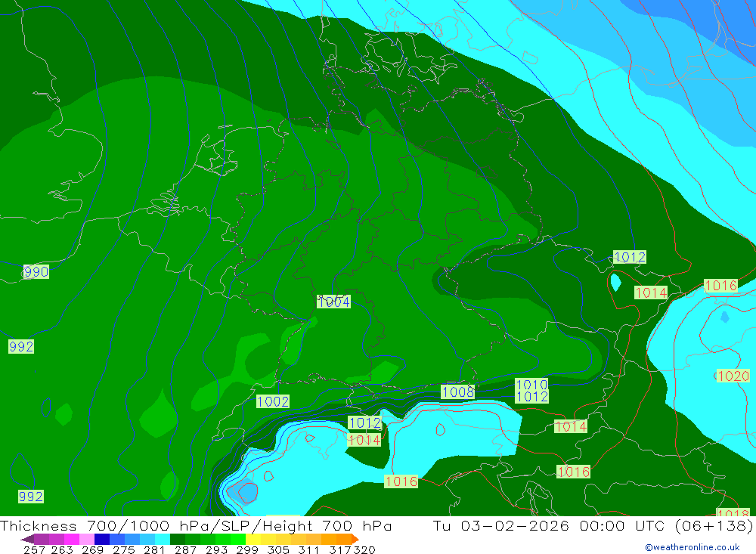The height and width of the screenshot is (554, 756).
Task: Pick the light pink legend swatch
Action: point(87,539)
